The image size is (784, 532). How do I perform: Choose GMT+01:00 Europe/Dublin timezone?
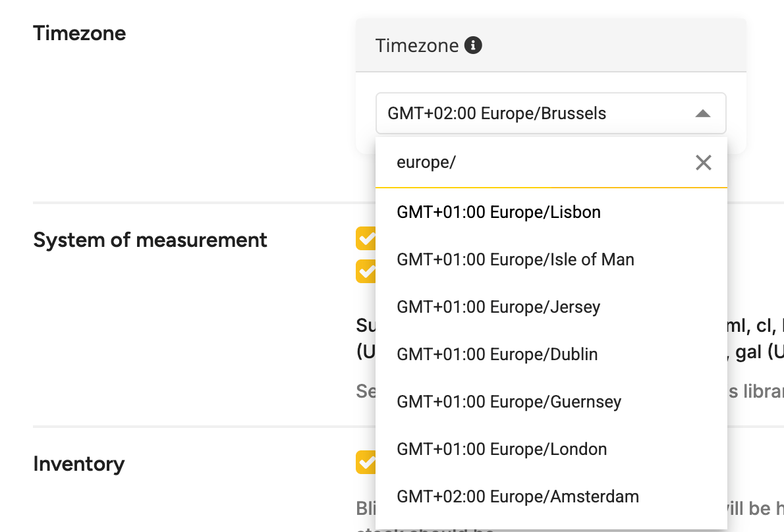(x=551, y=354)
